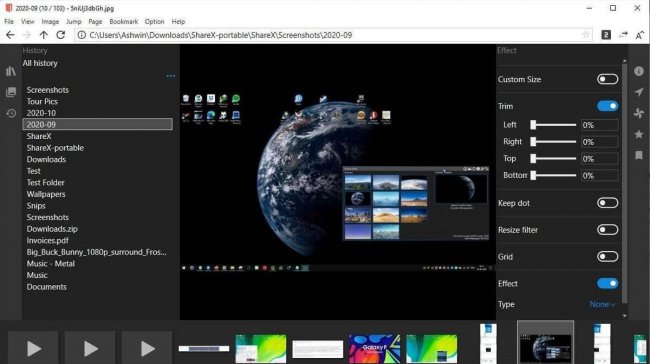Viewport: 650px width, 364px height.
Task: Open the Page menu
Action: [95, 22]
